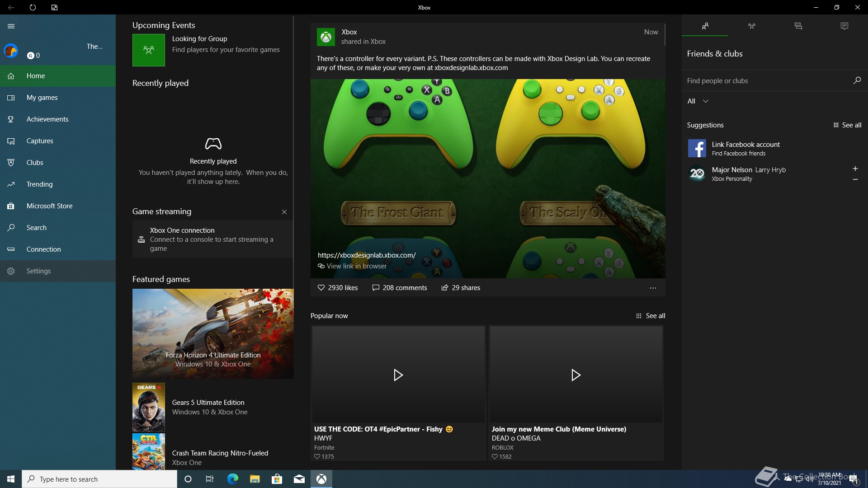Open the Windows Start menu
The image size is (868, 488).
pos(11,479)
